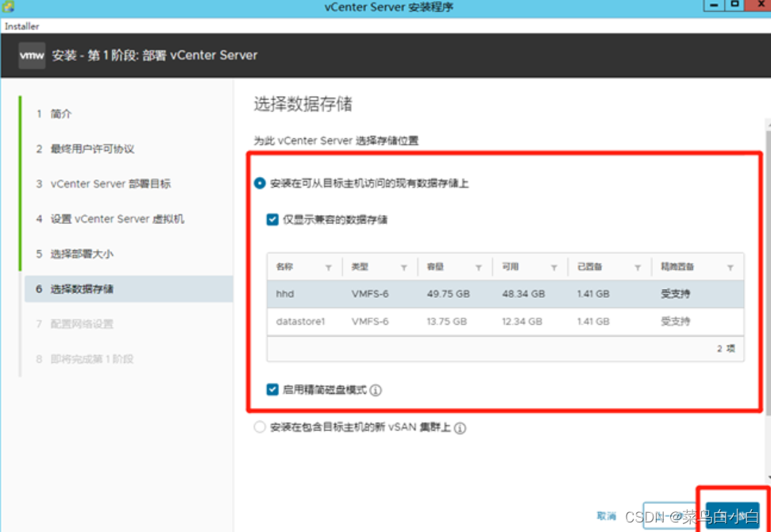771x532 pixels.
Task: Click the 精简置备 column header
Action: (677, 267)
